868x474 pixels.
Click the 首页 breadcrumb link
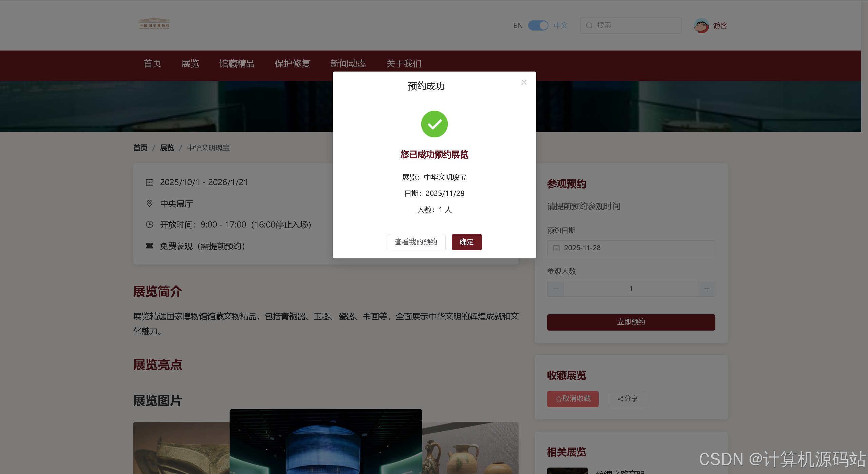pos(140,148)
